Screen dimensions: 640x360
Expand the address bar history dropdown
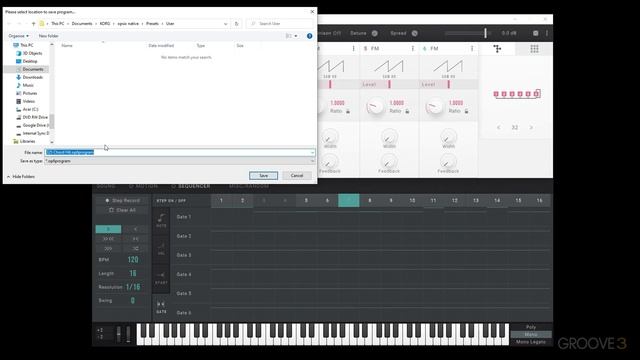tap(226, 24)
